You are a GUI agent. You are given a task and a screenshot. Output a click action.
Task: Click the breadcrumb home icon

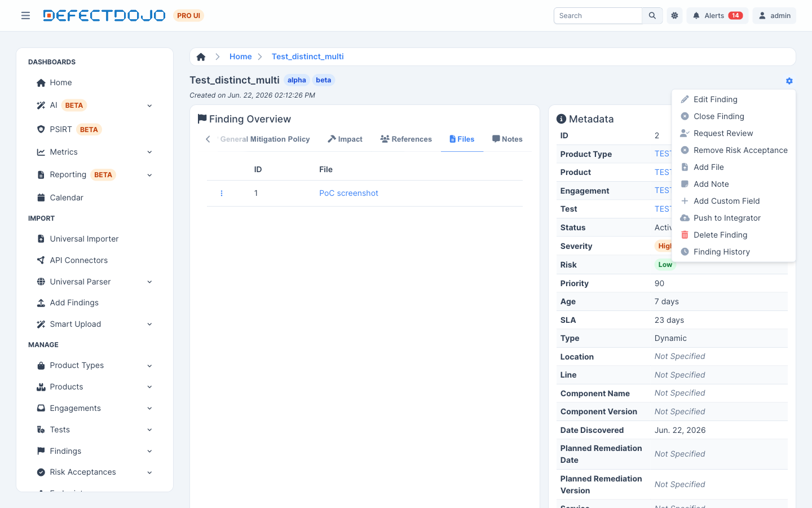[x=201, y=56]
